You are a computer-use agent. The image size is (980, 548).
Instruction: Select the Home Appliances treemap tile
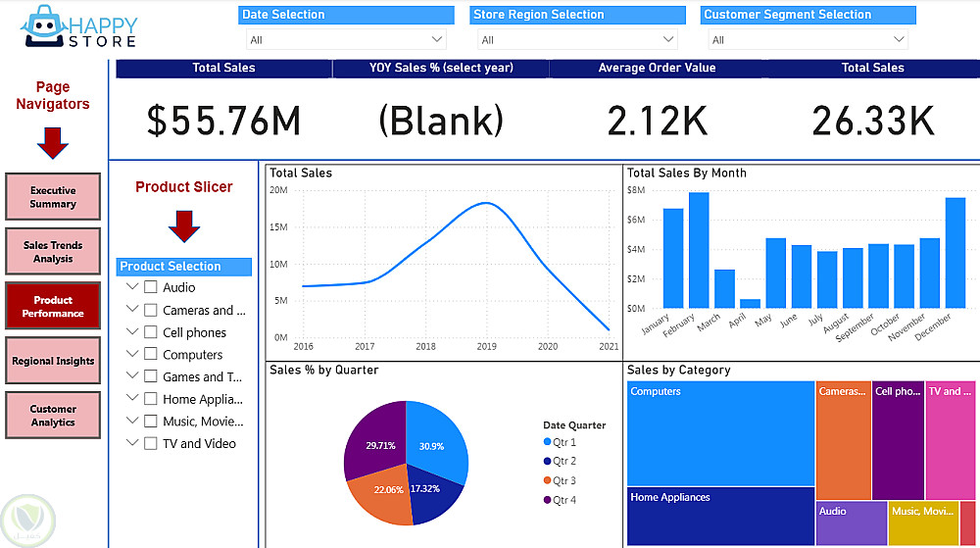[720, 516]
